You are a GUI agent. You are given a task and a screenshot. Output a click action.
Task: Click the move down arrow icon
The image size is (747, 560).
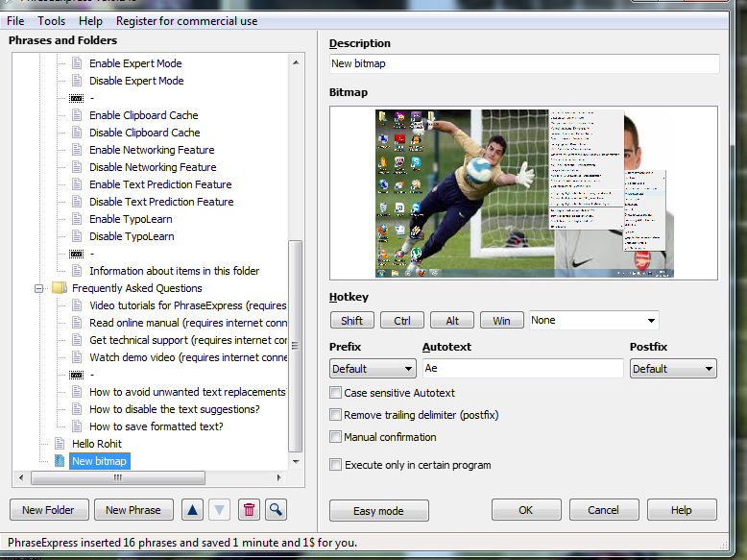(219, 510)
